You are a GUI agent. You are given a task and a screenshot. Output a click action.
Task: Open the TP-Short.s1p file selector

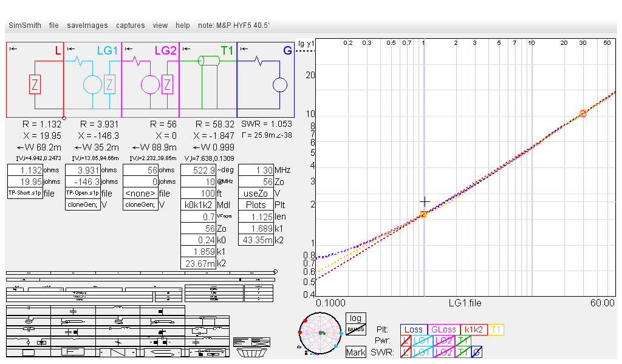click(x=25, y=194)
